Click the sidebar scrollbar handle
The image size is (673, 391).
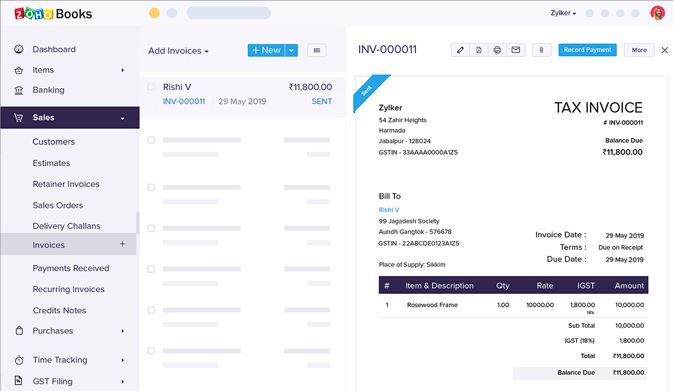138,223
